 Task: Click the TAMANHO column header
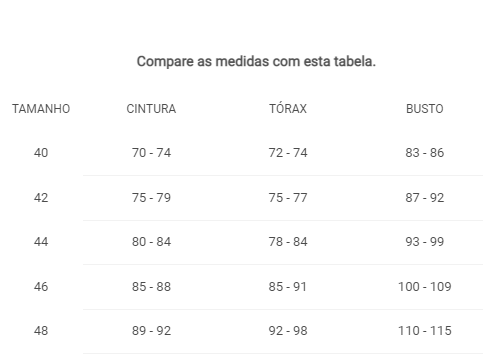click(41, 109)
